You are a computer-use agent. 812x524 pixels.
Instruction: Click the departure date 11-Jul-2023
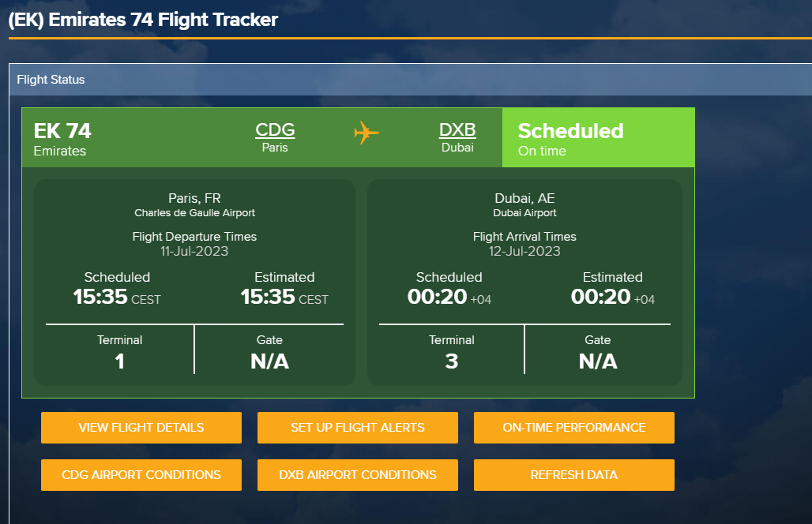click(x=194, y=252)
